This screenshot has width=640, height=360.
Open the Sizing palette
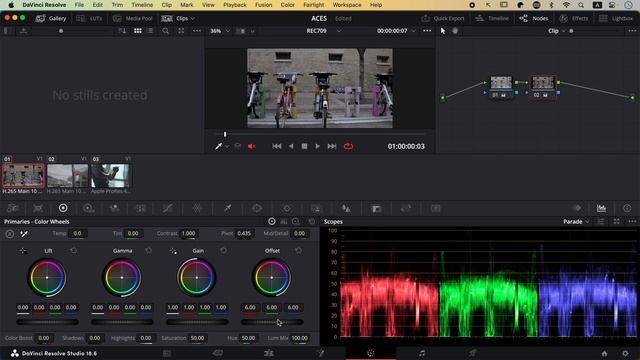406,208
